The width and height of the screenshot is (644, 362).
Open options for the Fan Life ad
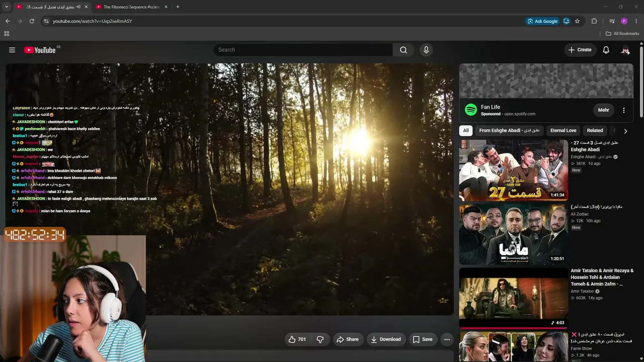tap(624, 110)
